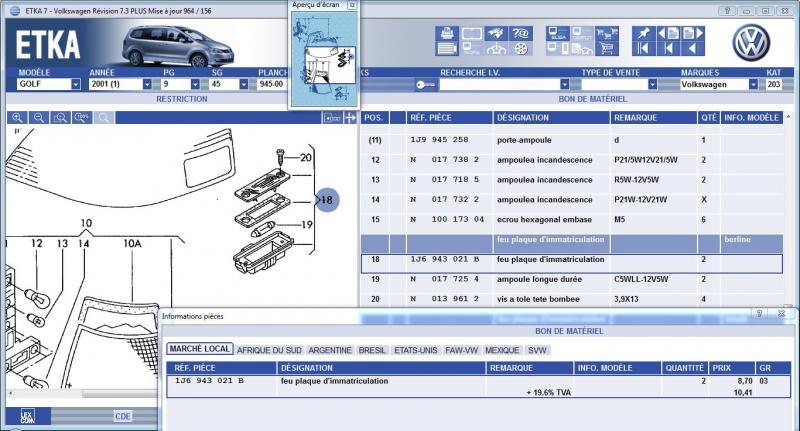Zoom in on the parts illustration

tap(17, 118)
